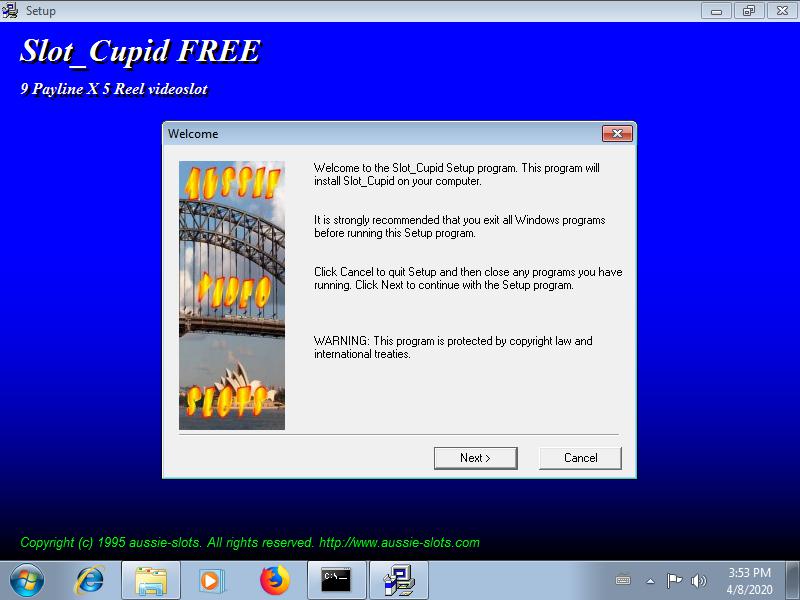
Task: Click the 'Welcome' dialog title
Action: point(193,134)
